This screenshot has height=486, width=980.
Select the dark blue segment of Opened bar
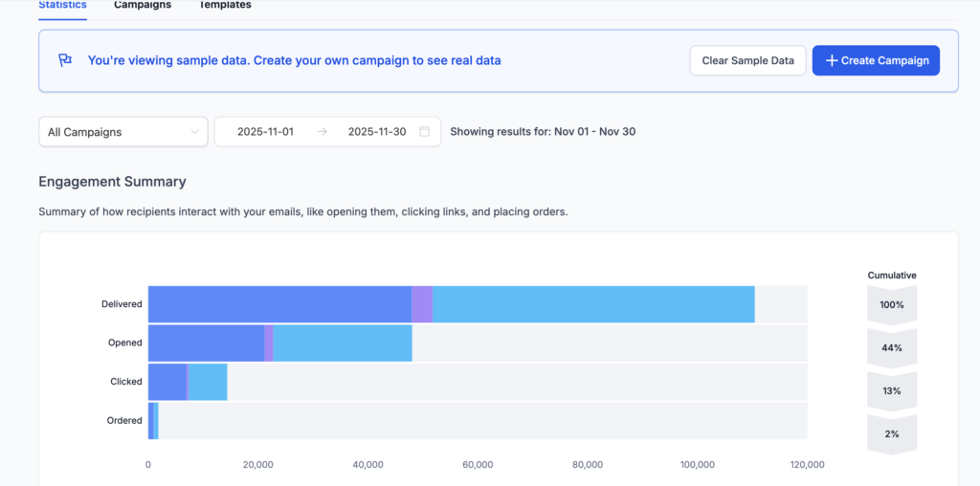coord(206,342)
